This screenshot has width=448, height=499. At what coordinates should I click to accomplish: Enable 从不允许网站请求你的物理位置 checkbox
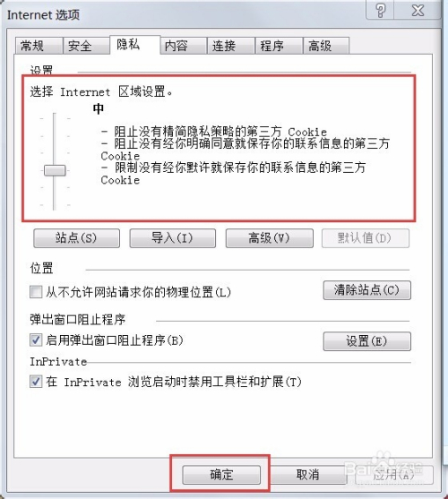tap(36, 291)
